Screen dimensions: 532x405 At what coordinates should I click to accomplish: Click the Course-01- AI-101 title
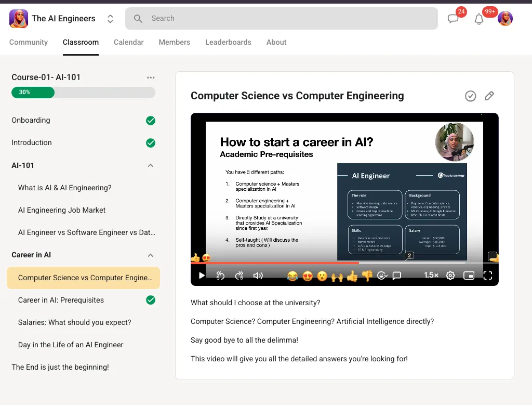(x=46, y=77)
